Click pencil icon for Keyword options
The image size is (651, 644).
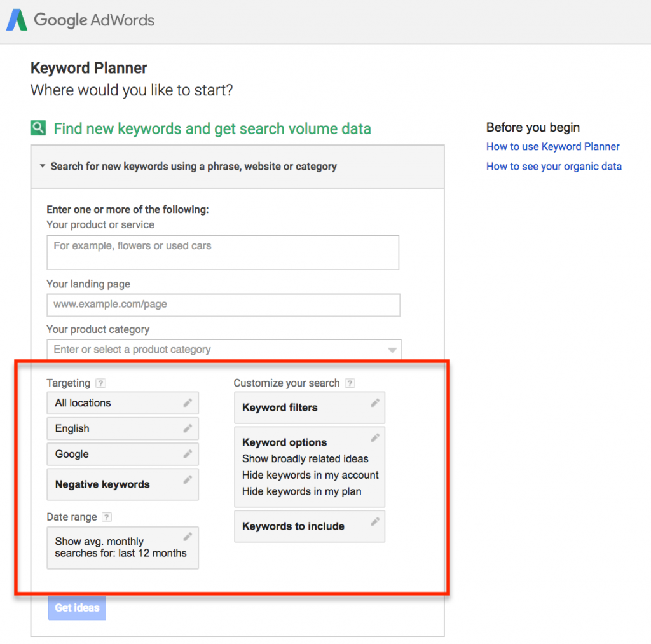375,437
